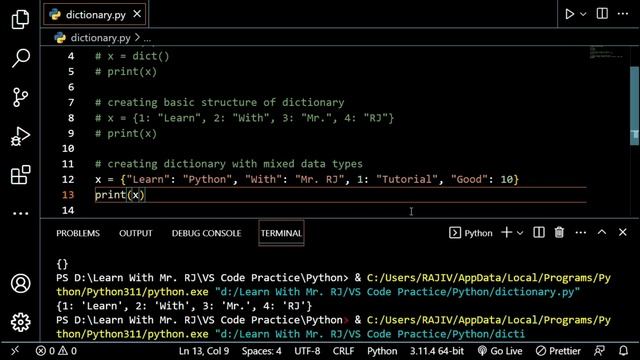Open the Explorer view in activity bar
Image resolution: width=640 pixels, height=360 pixels.
click(x=20, y=19)
